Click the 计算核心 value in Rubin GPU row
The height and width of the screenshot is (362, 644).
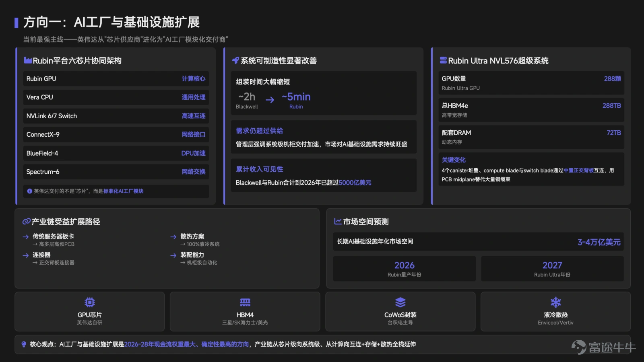(x=194, y=79)
